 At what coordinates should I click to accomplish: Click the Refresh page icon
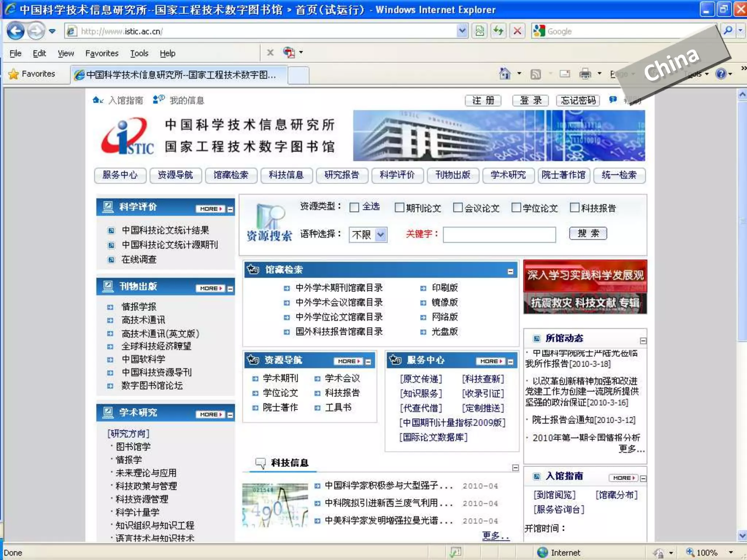pos(498,31)
